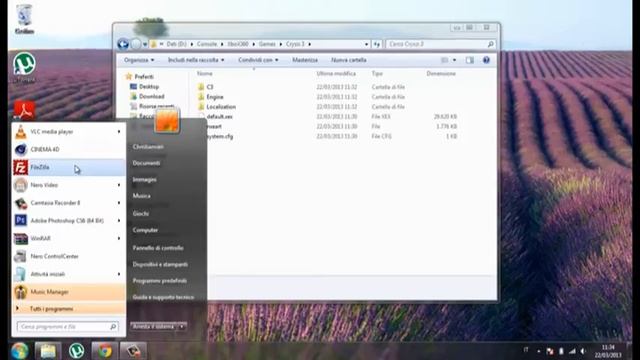640x360 pixels.
Task: Open Programmi predefiniti
Action: tap(160, 281)
